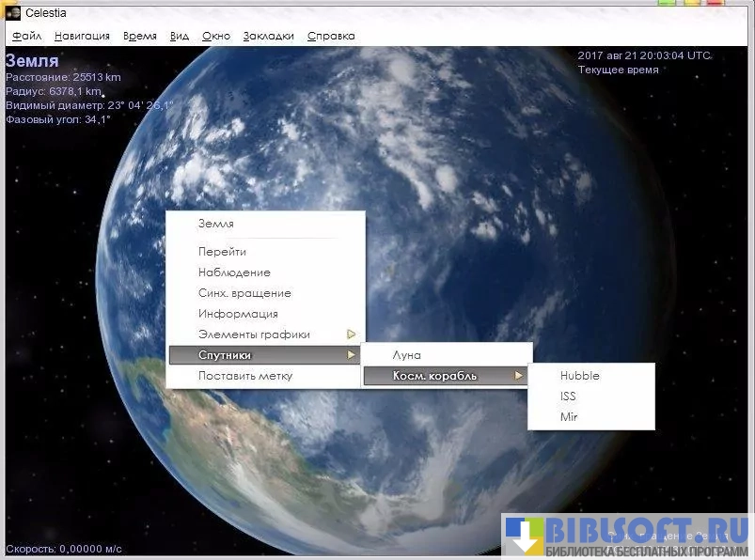755x560 pixels.
Task: Open the Закладки menu
Action: pos(268,36)
